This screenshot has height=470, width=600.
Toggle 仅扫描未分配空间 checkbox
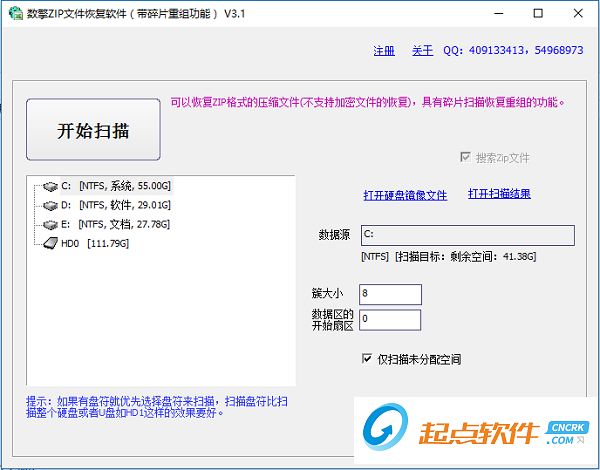tap(367, 359)
